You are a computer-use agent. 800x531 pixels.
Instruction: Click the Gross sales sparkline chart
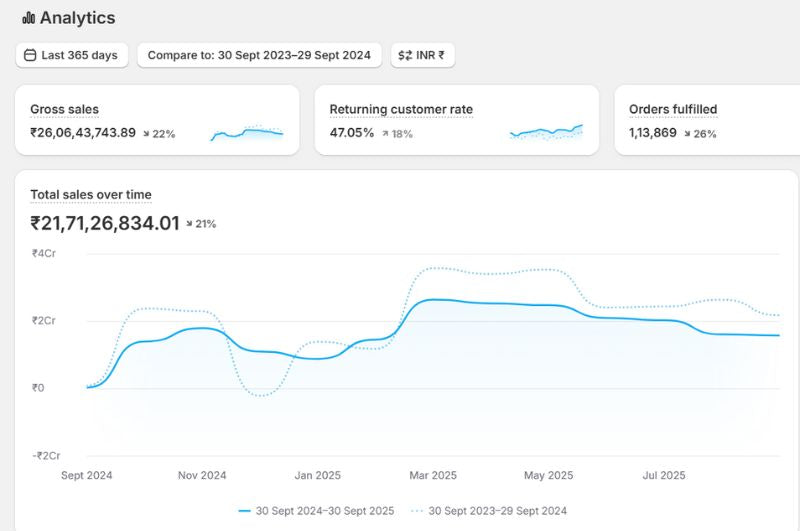click(x=247, y=133)
